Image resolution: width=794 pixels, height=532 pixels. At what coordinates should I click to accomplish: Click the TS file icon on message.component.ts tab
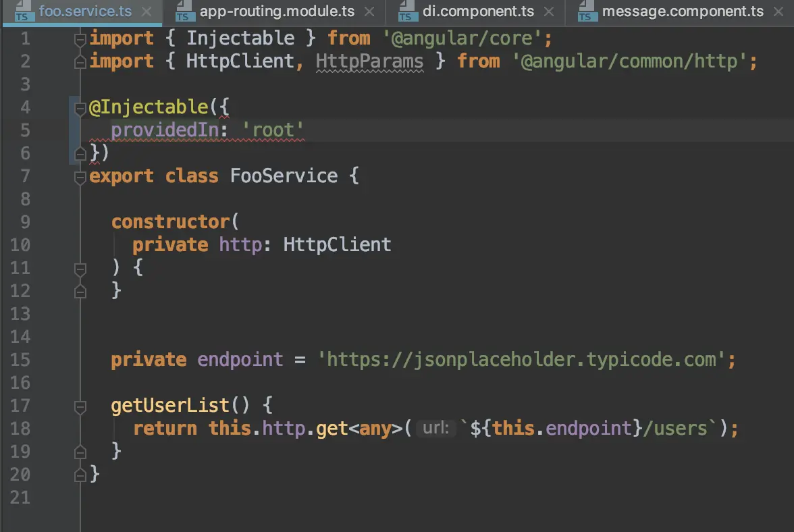tap(587, 11)
